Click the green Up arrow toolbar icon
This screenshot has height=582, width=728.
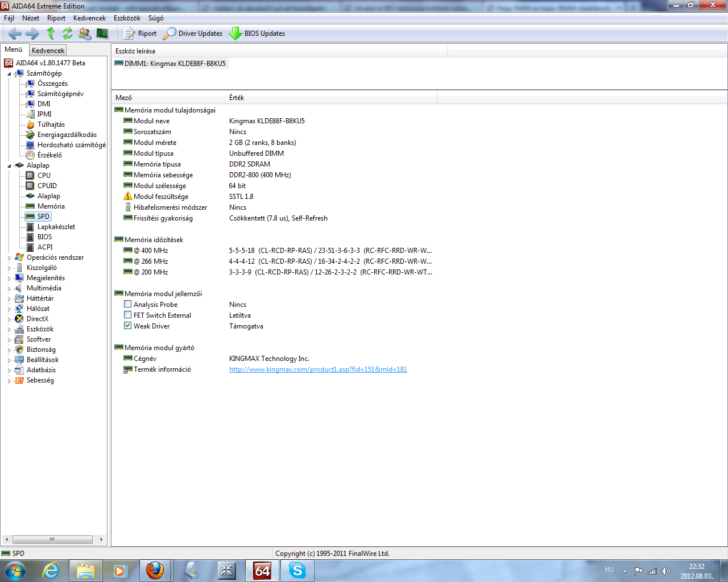pos(51,34)
